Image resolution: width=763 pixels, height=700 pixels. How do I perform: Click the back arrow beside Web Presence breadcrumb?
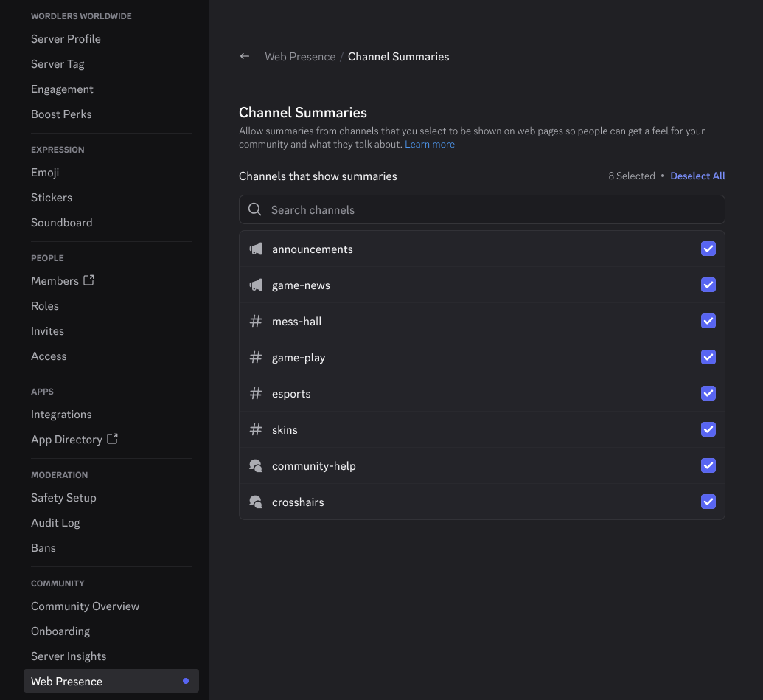point(244,57)
